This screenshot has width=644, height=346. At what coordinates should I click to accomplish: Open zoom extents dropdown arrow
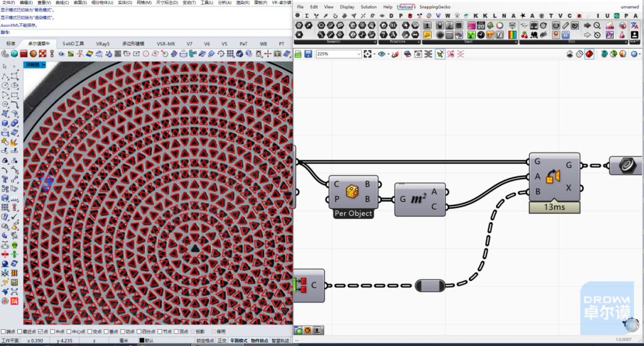pyautogui.click(x=374, y=54)
